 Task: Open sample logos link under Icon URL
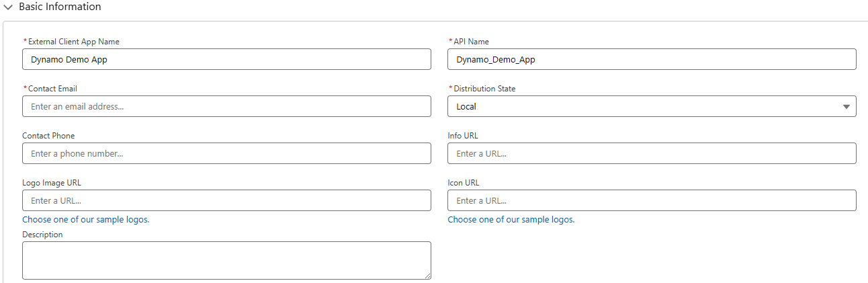511,220
